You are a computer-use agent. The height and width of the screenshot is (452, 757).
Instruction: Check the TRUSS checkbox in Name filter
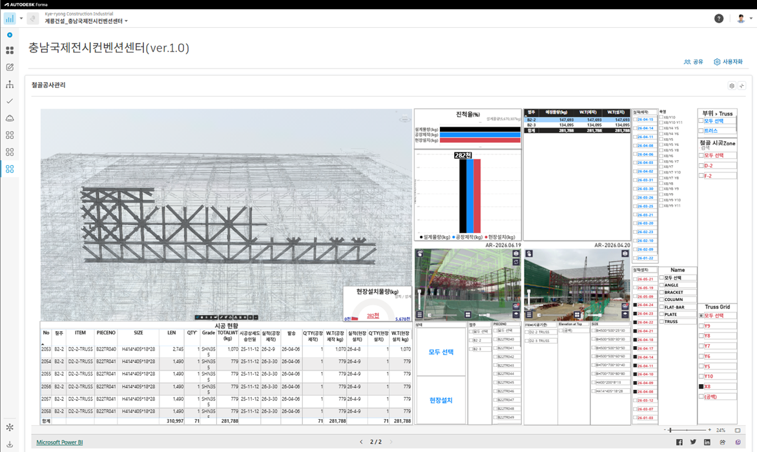click(x=662, y=321)
